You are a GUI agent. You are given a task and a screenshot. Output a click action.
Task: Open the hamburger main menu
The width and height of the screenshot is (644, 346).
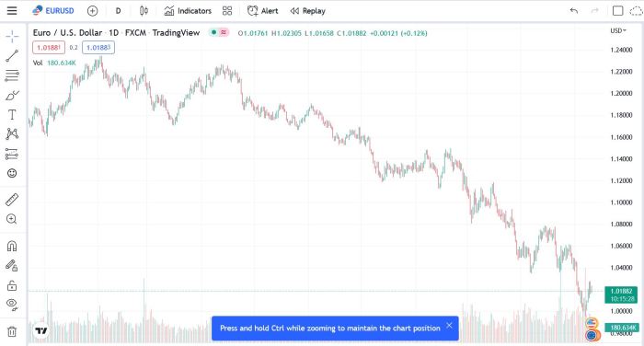[x=12, y=11]
